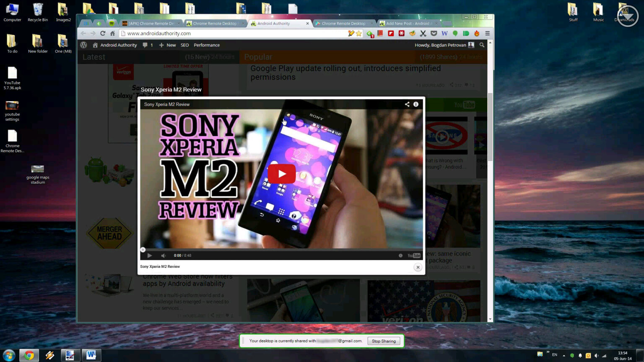Open search from the WordPress admin bar magnifier
Screen dimensions: 644x362
coord(482,45)
